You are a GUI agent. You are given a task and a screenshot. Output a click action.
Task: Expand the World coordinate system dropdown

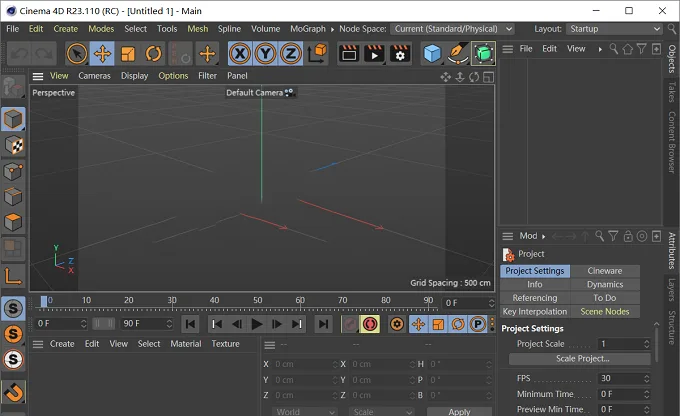click(x=304, y=411)
